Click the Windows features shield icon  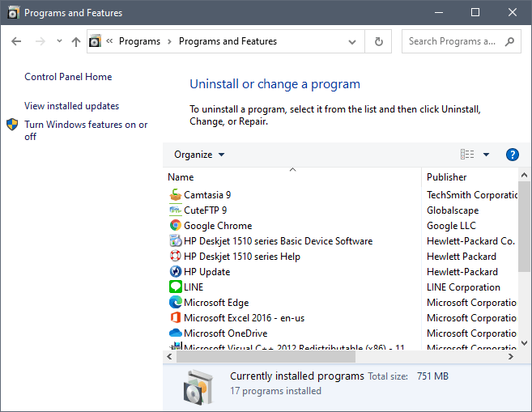[x=12, y=125]
